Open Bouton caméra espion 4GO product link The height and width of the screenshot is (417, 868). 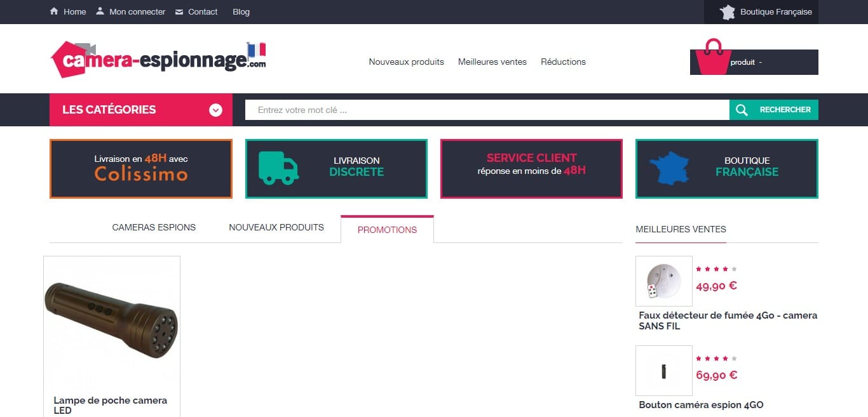[x=701, y=405]
